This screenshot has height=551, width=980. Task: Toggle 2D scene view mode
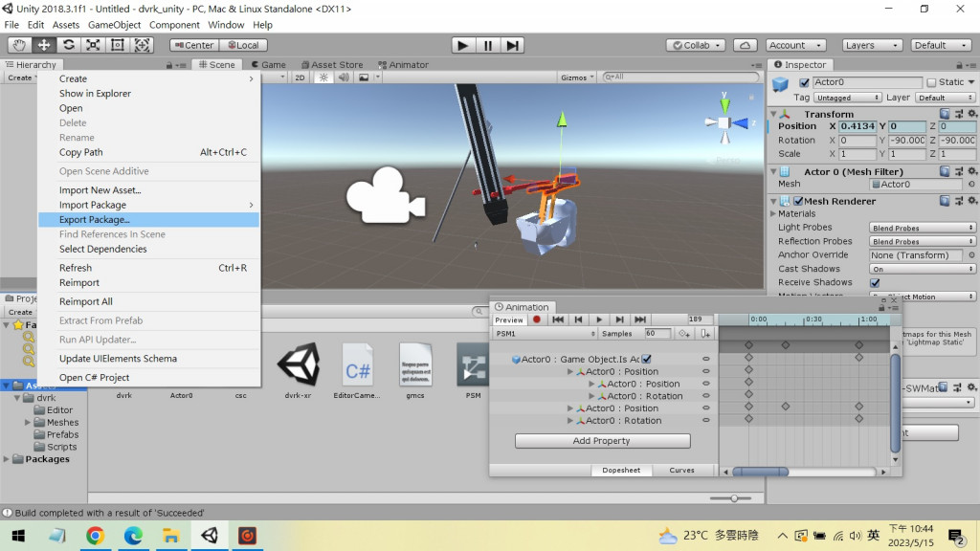click(300, 77)
